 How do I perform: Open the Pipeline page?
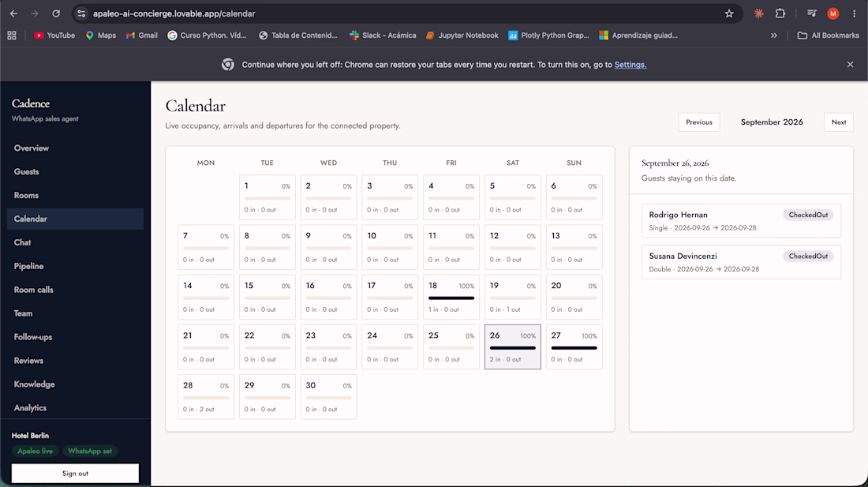[x=75, y=266]
